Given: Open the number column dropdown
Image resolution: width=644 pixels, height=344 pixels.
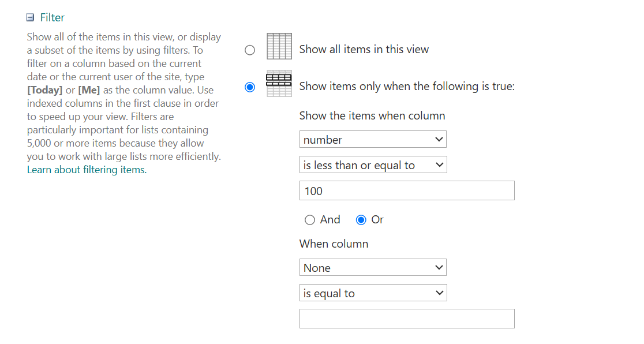Looking at the screenshot, I should (373, 139).
